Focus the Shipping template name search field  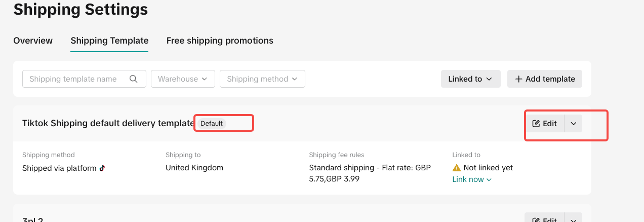(76, 79)
